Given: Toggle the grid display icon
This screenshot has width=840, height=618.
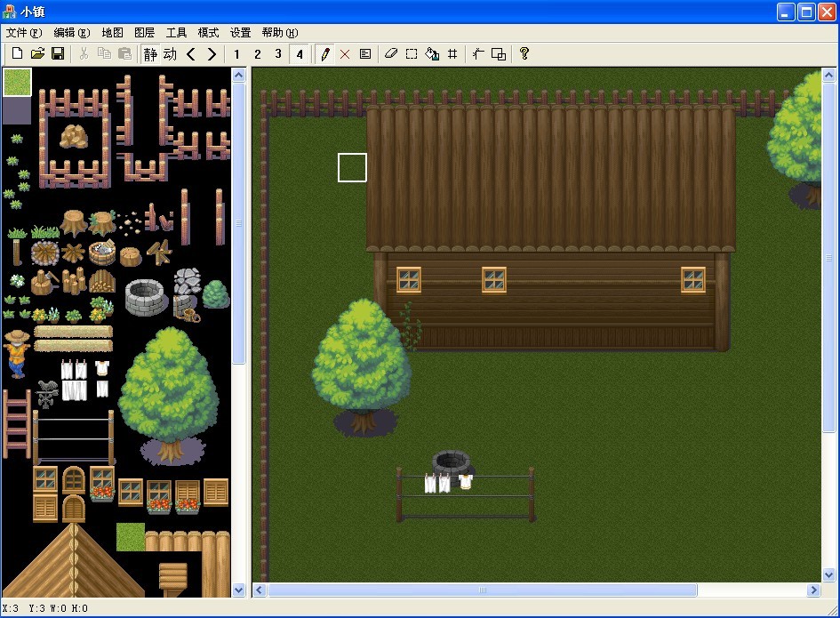Looking at the screenshot, I should (452, 53).
